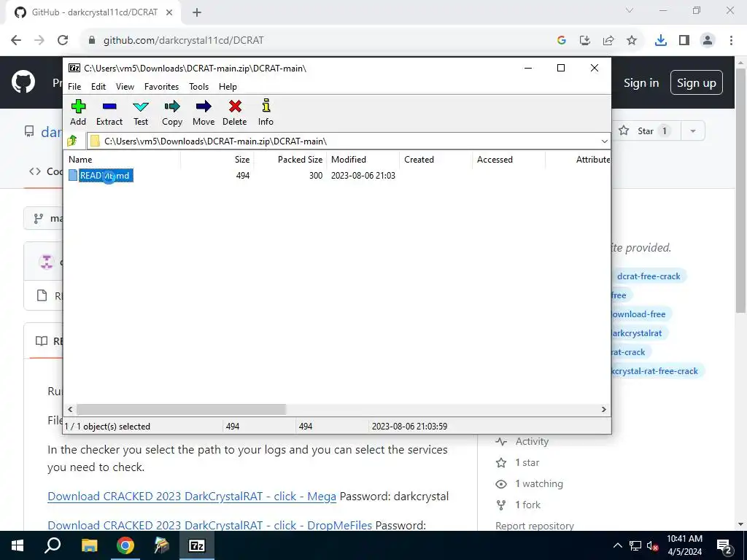747x560 pixels.
Task: Open the Mega CRACKED DarkCrystalRAT download link
Action: pos(192,496)
